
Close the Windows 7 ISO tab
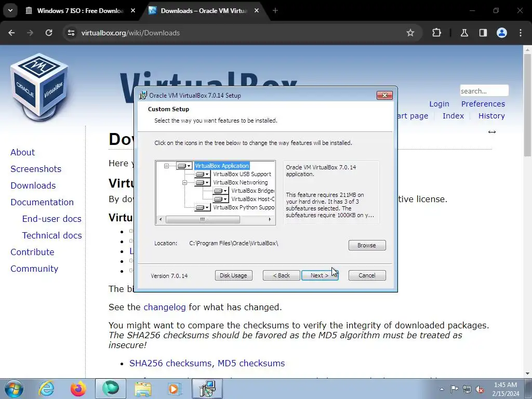(133, 10)
